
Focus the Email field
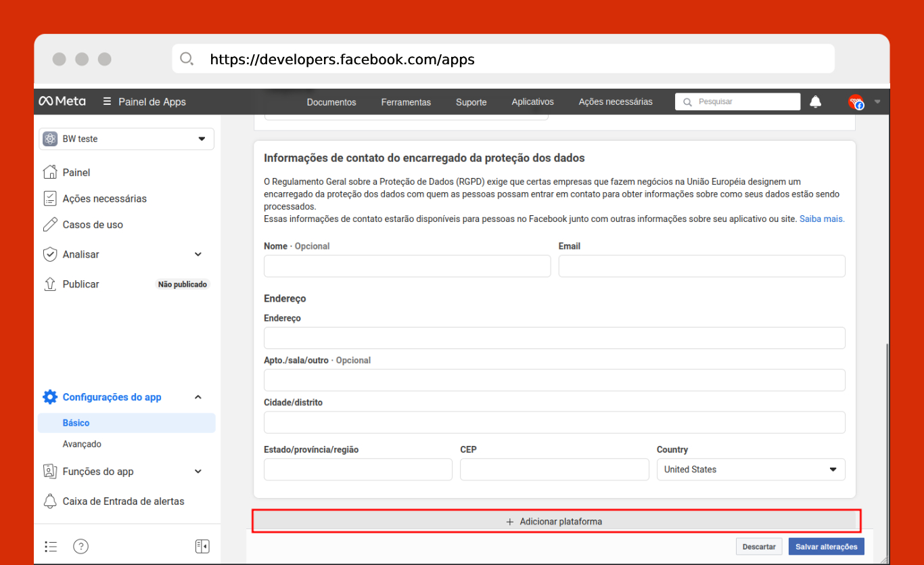(x=702, y=266)
